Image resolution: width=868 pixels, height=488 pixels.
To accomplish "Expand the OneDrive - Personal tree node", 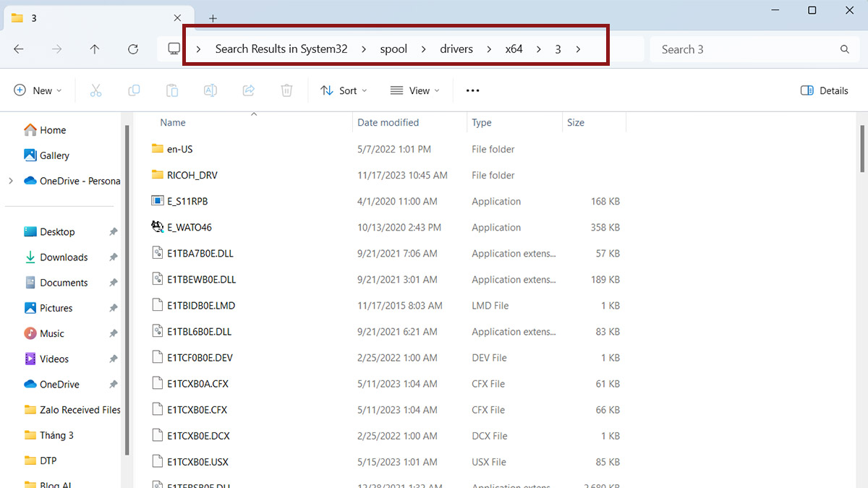I will pos(10,181).
